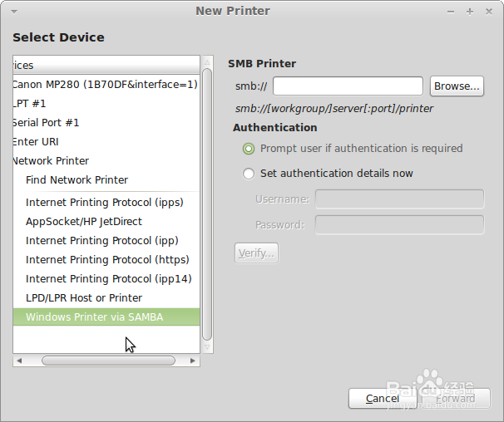Collapse the Network Printer tree item
Viewport: 504px width, 422px height.
click(x=50, y=161)
